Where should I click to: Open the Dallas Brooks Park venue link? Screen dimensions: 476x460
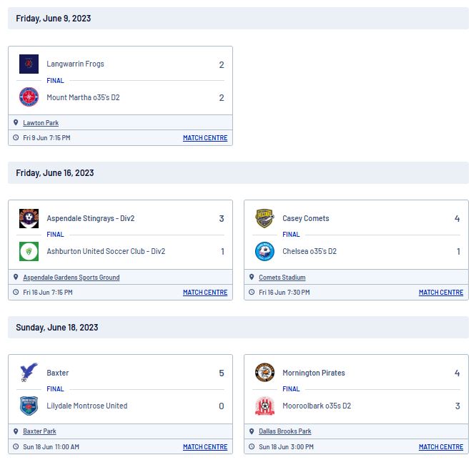(x=284, y=431)
